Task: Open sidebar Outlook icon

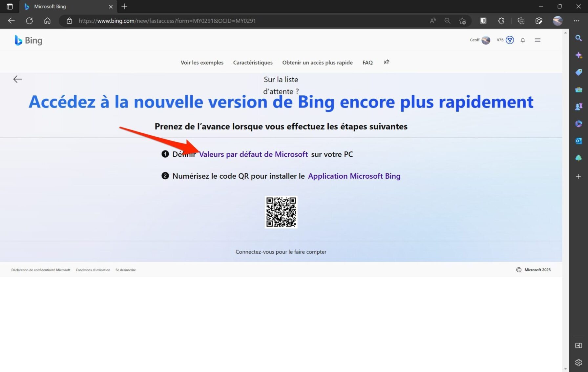Action: click(x=578, y=141)
